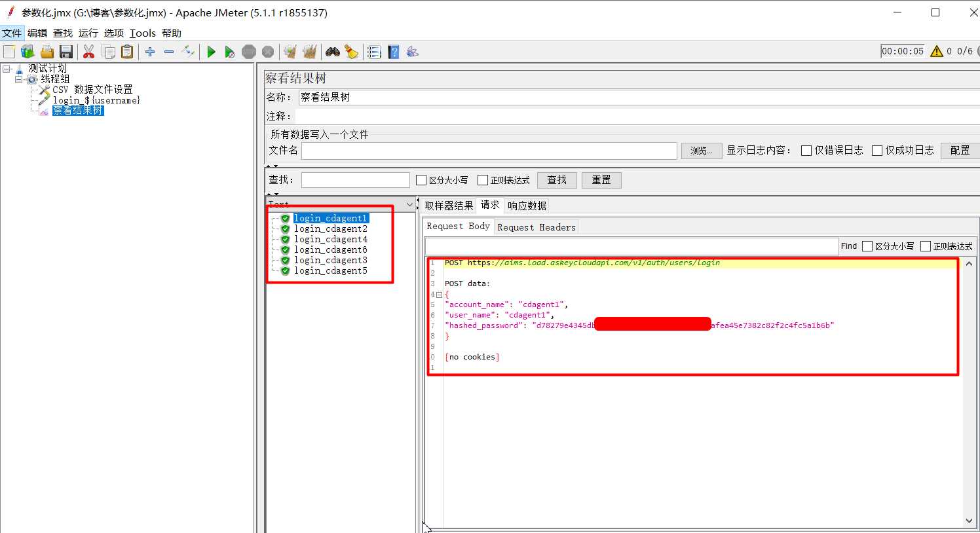The width and height of the screenshot is (980, 533).
Task: Toggle search 区分大小写 checkbox
Action: pos(421,180)
